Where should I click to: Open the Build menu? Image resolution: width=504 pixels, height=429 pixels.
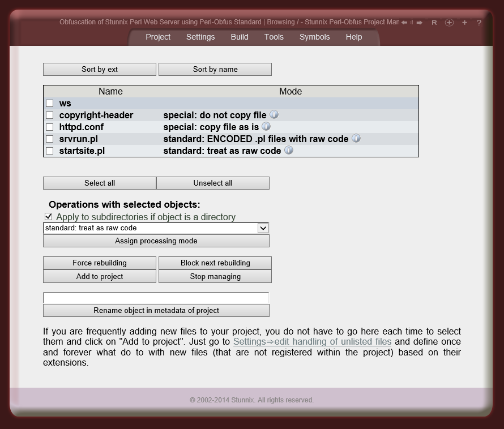point(239,37)
